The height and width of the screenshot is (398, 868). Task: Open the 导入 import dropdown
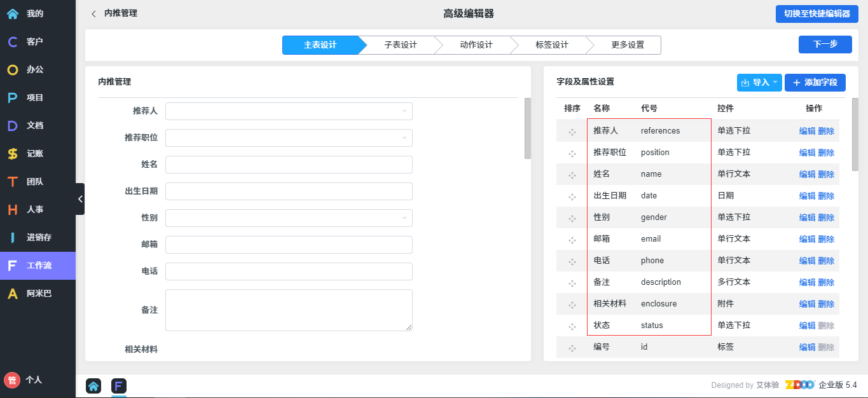pos(759,83)
